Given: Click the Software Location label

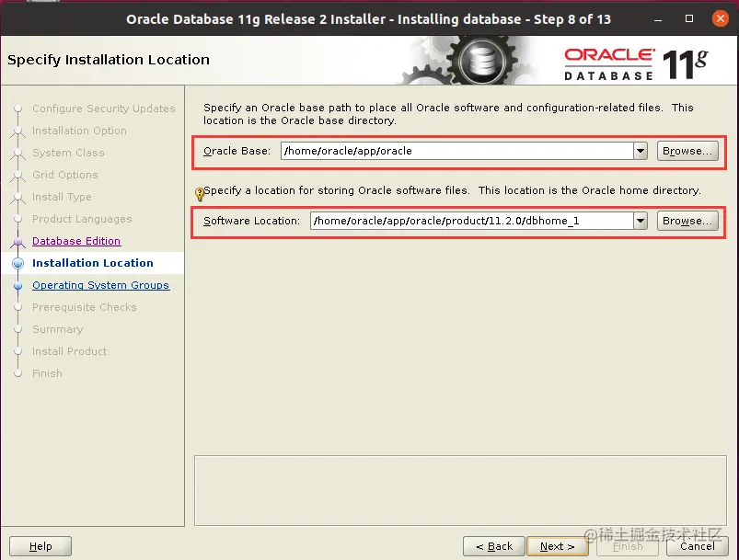Looking at the screenshot, I should [x=251, y=221].
